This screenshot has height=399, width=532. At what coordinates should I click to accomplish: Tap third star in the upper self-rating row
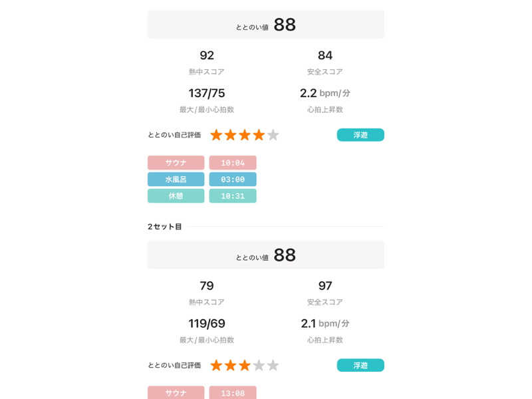tap(245, 135)
